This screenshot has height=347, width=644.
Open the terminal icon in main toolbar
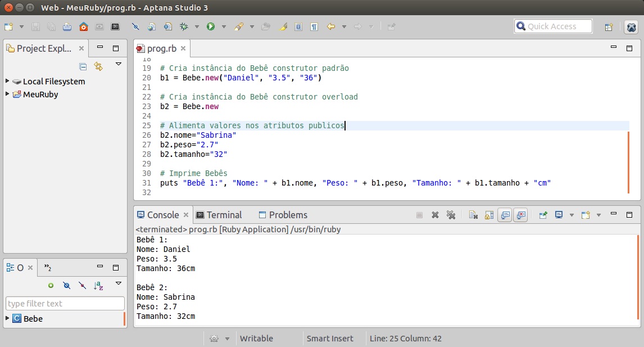tap(115, 26)
